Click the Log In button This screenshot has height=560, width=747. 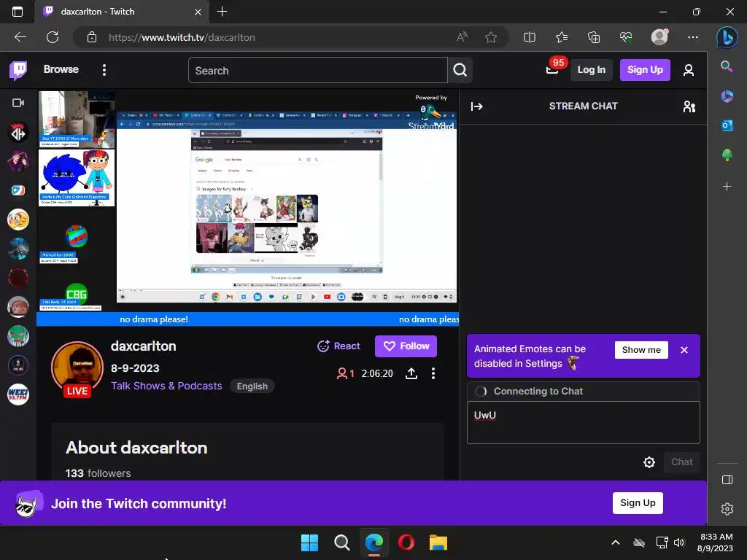(591, 70)
